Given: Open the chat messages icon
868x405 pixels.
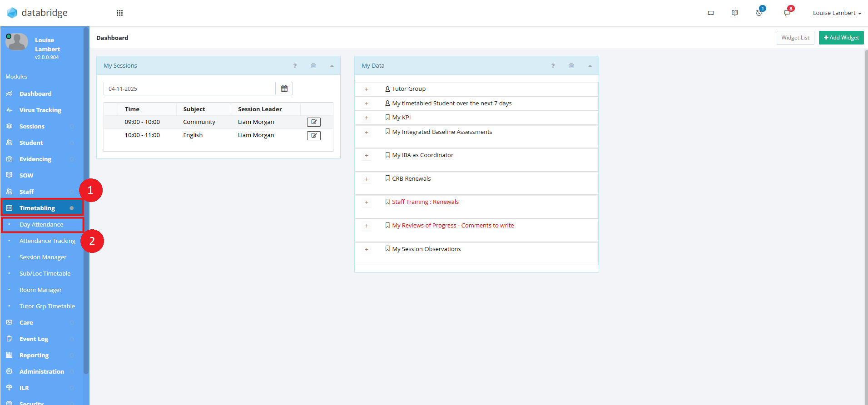Looking at the screenshot, I should 787,13.
